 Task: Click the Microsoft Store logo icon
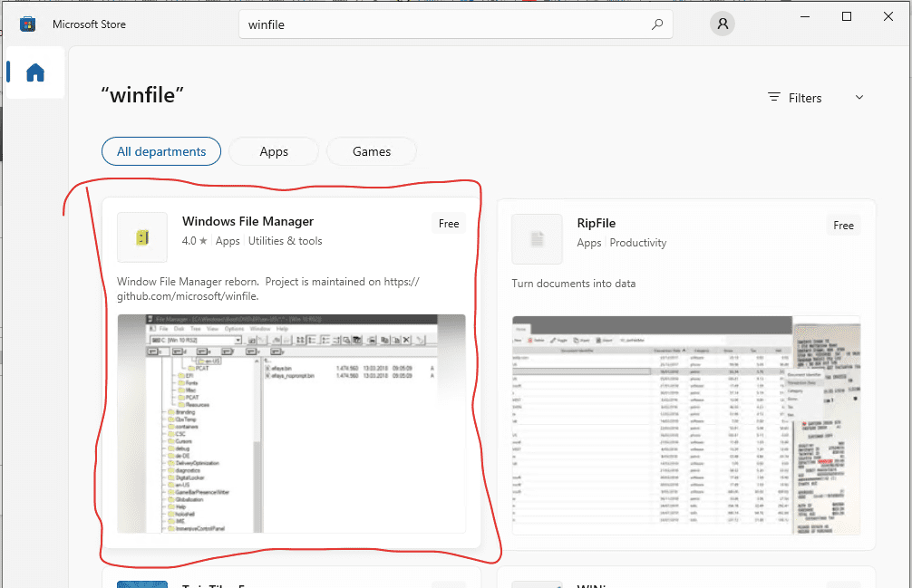[x=27, y=24]
